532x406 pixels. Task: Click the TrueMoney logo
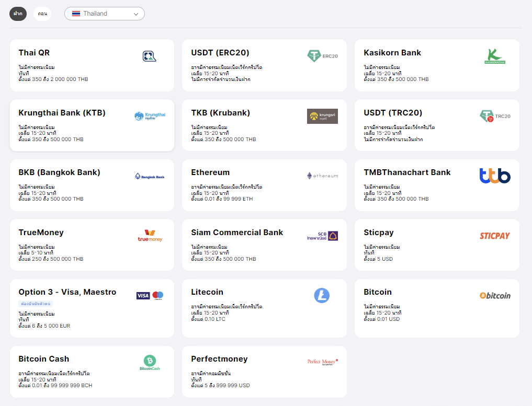pyautogui.click(x=150, y=236)
